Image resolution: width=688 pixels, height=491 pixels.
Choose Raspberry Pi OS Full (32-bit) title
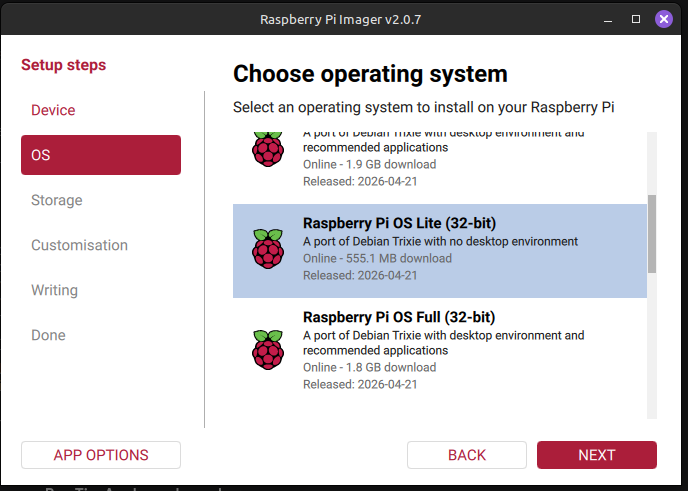[399, 317]
